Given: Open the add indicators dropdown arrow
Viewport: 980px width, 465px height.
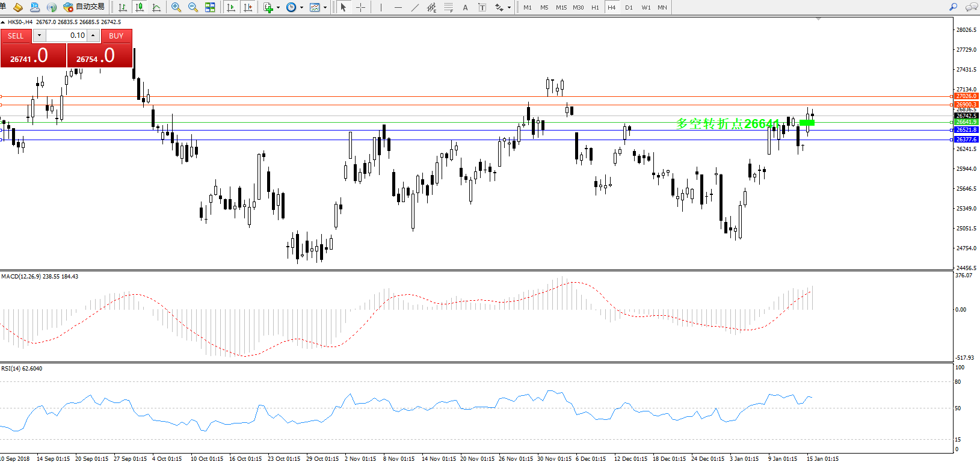Looking at the screenshot, I should point(278,8).
